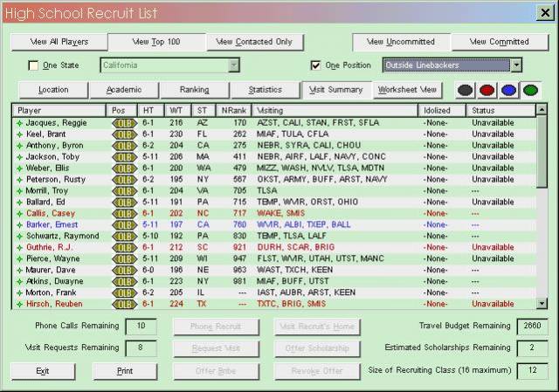Open the Outside Linebackers position dropdown arrow

pos(516,65)
